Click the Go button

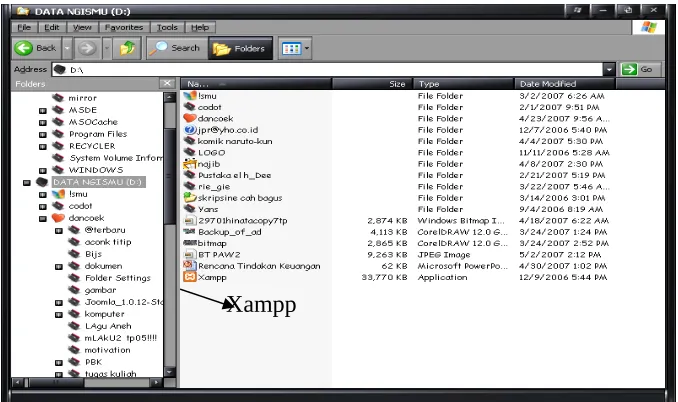(x=640, y=69)
